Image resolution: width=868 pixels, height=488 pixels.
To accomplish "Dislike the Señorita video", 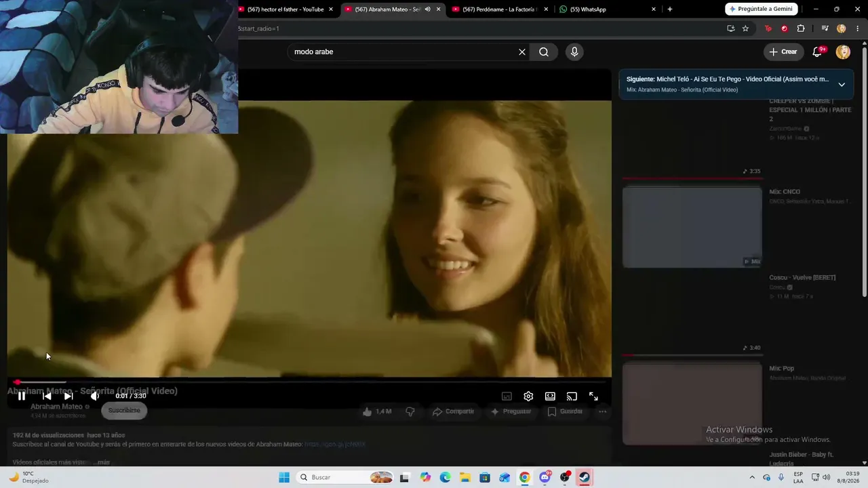I will coord(410,411).
